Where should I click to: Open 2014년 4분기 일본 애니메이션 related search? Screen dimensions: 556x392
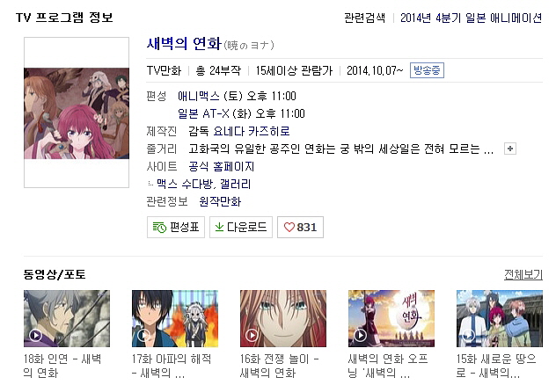coord(472,18)
